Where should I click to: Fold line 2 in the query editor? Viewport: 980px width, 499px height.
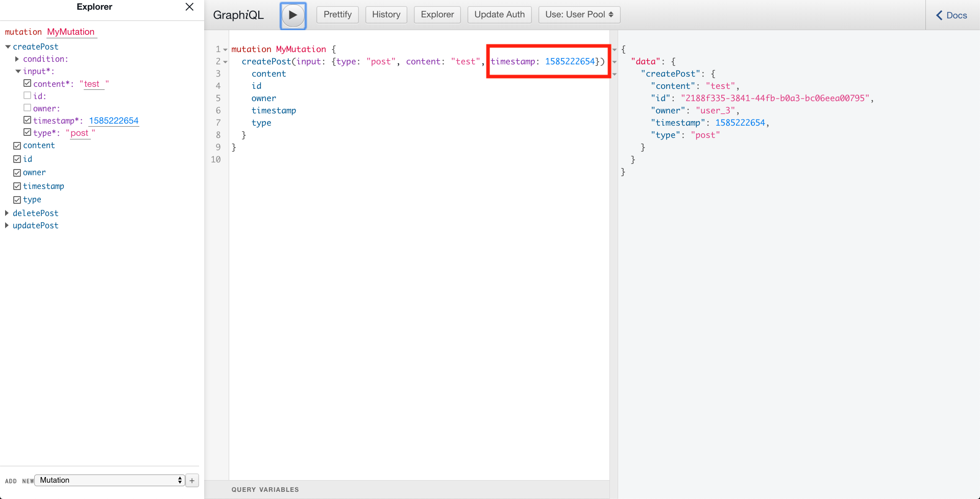point(225,62)
